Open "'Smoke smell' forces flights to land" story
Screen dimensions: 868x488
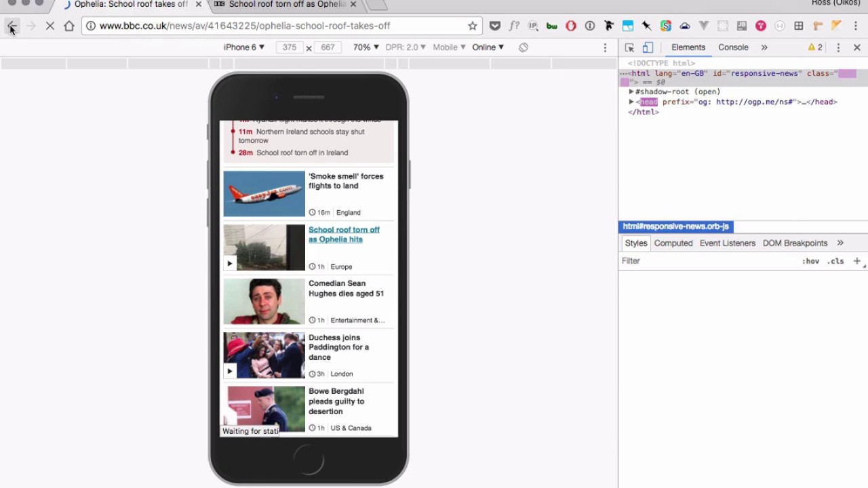click(346, 181)
